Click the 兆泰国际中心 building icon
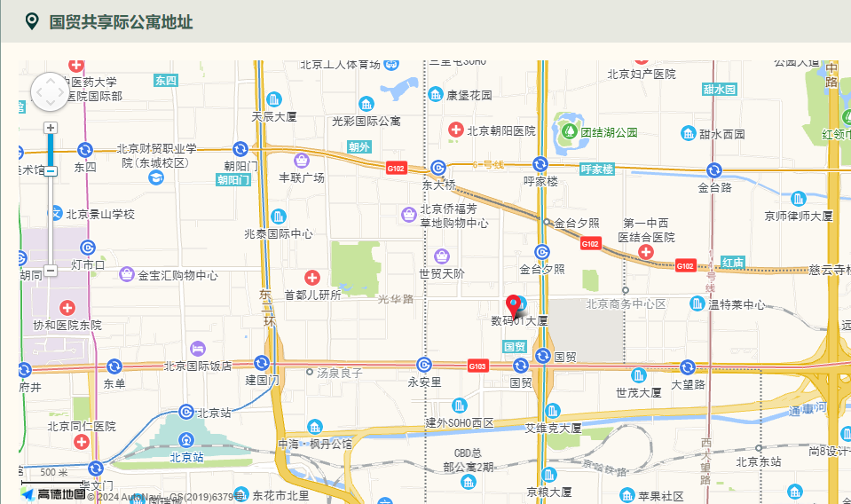851x504 pixels. 279,217
